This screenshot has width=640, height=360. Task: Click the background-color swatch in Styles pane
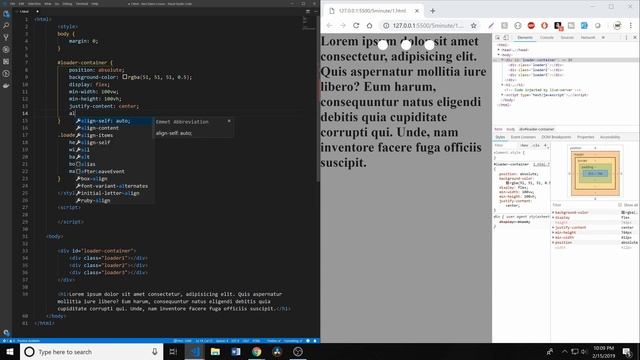point(507,183)
